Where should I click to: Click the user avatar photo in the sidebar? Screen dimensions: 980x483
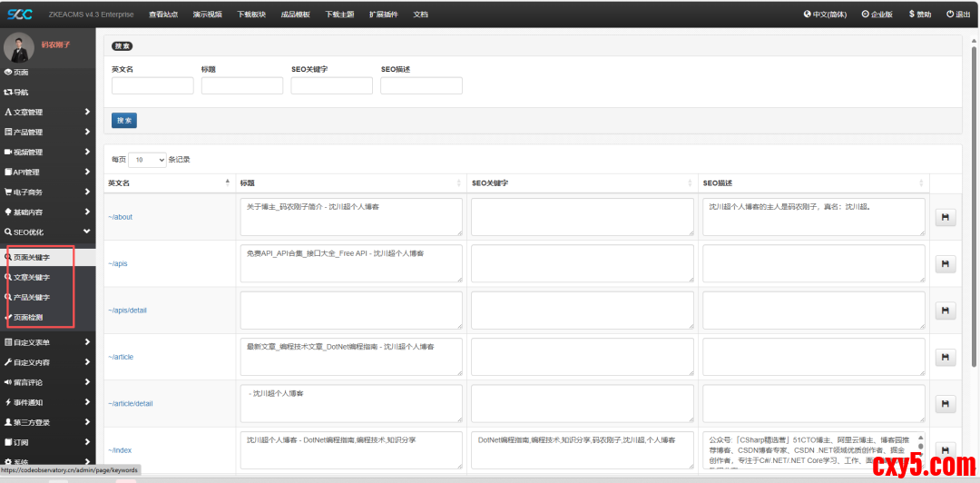[x=19, y=48]
